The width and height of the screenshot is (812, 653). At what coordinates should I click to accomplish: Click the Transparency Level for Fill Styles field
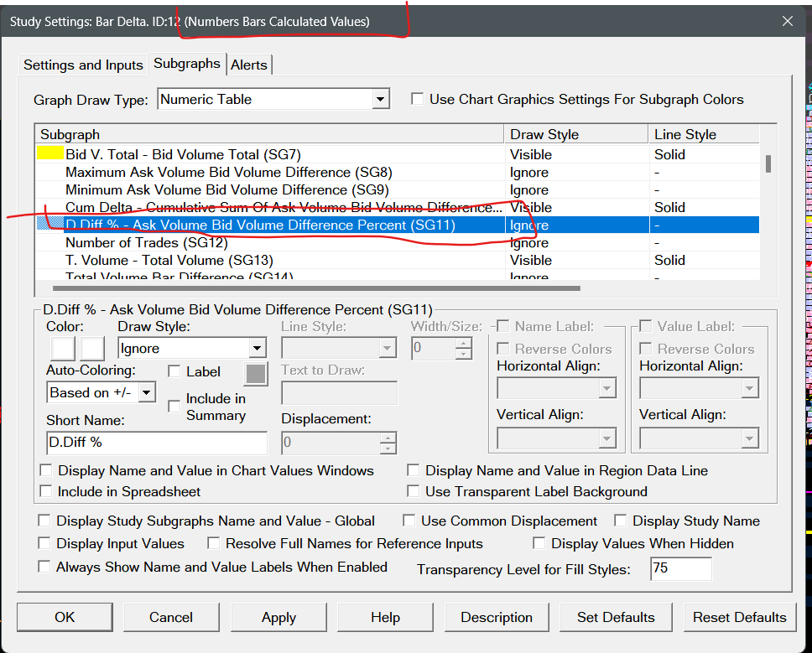680,569
